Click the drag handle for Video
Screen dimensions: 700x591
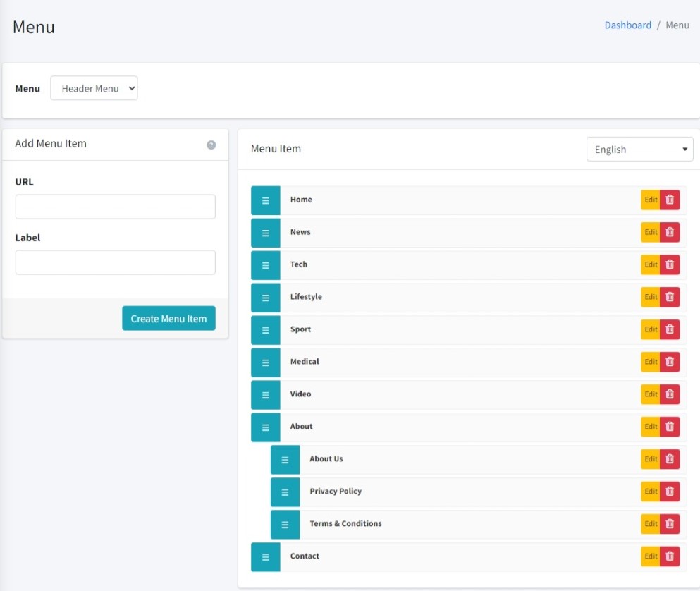pyautogui.click(x=266, y=395)
